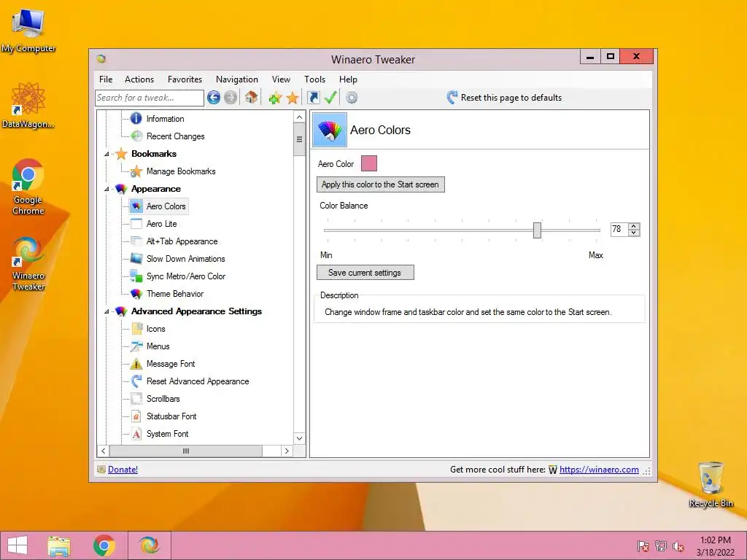Add bookmark with green plus star icon
This screenshot has width=747, height=560.
275,98
